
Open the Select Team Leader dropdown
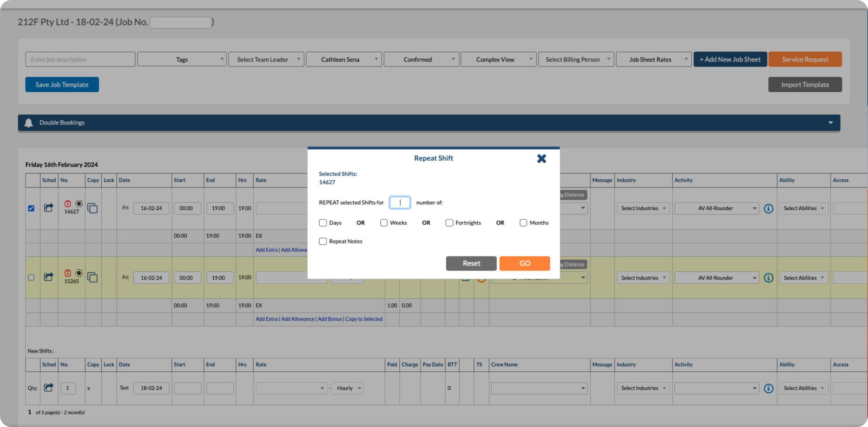pyautogui.click(x=266, y=60)
